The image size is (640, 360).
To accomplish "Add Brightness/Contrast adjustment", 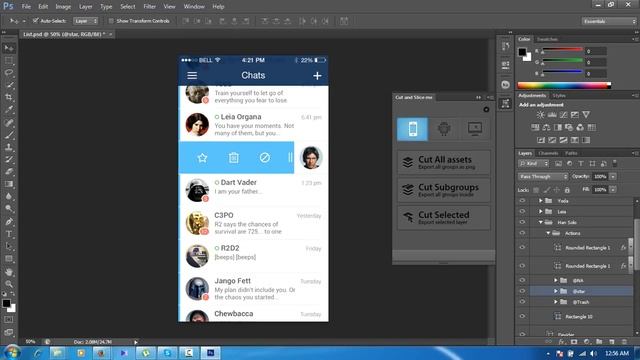I will tap(540, 115).
